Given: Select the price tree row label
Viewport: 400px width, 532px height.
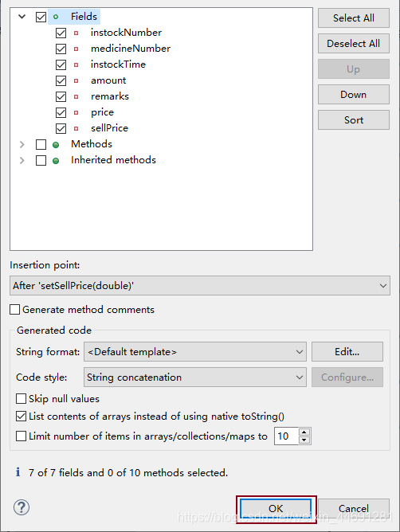Looking at the screenshot, I should (102, 112).
